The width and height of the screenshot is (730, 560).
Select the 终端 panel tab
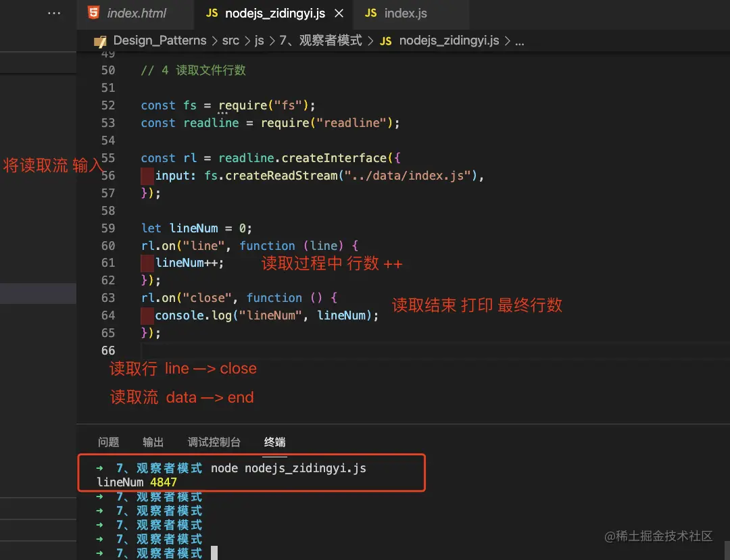(x=274, y=442)
